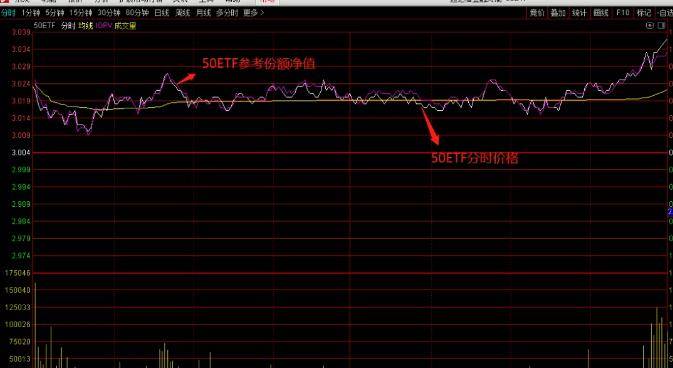Click the 3.024 price axis label

tap(21, 84)
